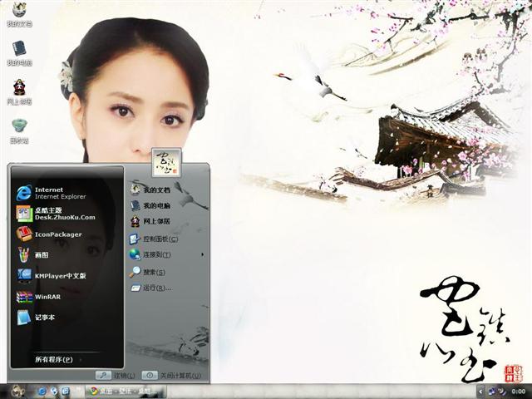Click the Start button on the taskbar
This screenshot has width=532, height=399.
tap(17, 392)
